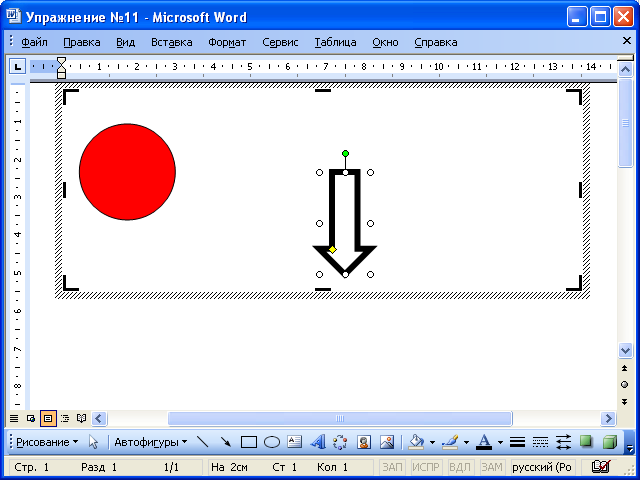The image size is (640, 480).
Task: Select the Rectangle drawing tool
Action: (x=249, y=442)
